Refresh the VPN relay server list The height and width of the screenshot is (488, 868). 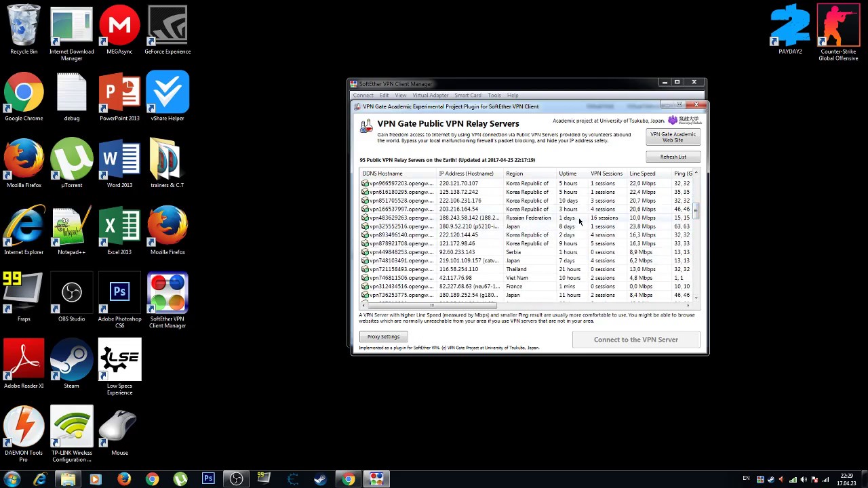click(673, 157)
